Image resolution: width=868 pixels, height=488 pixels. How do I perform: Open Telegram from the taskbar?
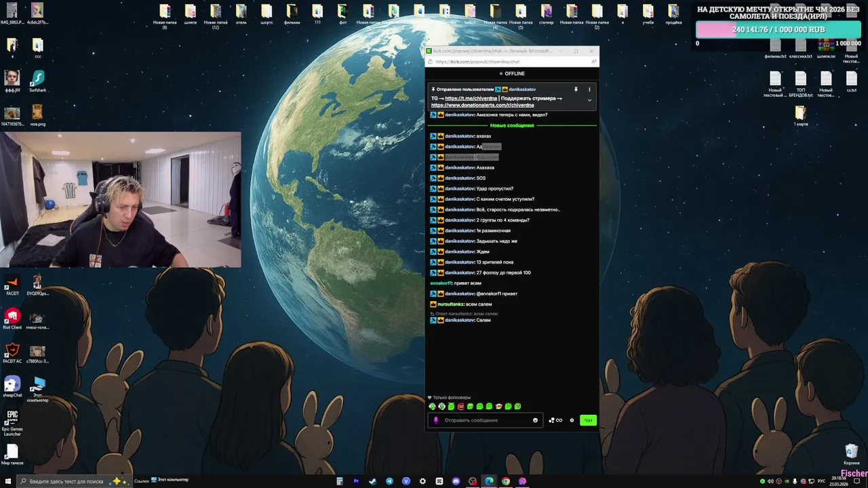click(x=389, y=481)
